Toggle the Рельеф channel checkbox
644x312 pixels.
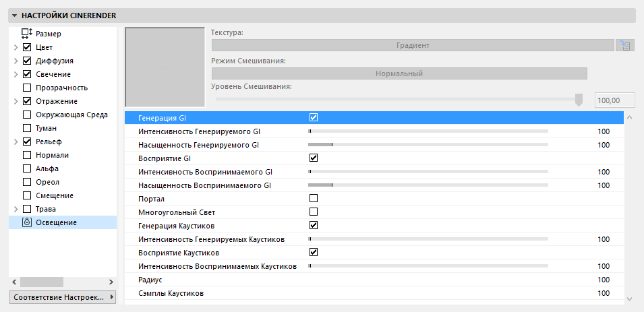pyautogui.click(x=27, y=142)
